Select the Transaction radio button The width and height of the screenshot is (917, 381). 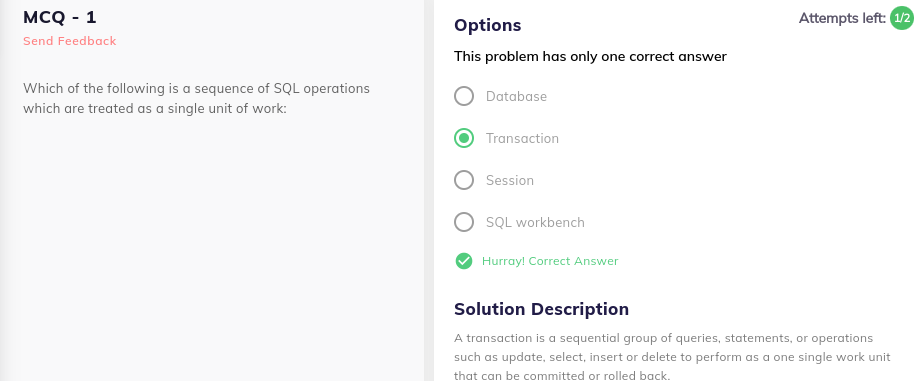click(464, 138)
